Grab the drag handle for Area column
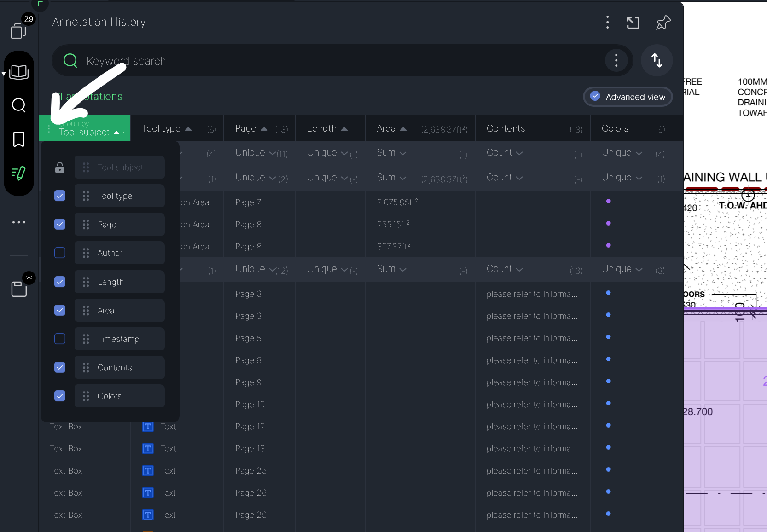Image resolution: width=767 pixels, height=532 pixels. coord(86,311)
